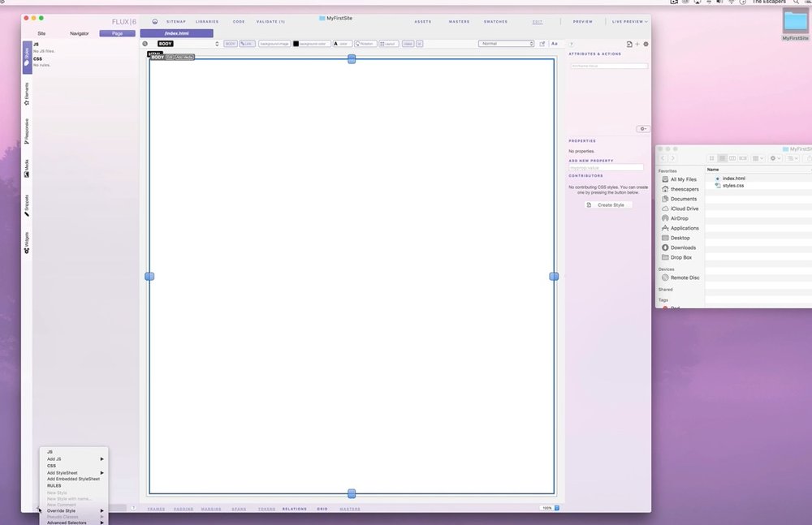
Task: Open Finder action gear dropdown
Action: point(775,158)
